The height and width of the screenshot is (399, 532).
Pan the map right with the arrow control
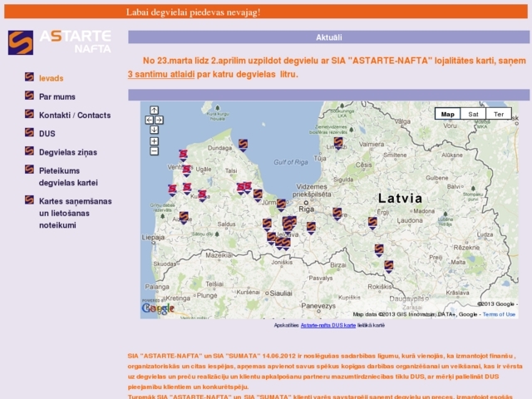(159, 120)
